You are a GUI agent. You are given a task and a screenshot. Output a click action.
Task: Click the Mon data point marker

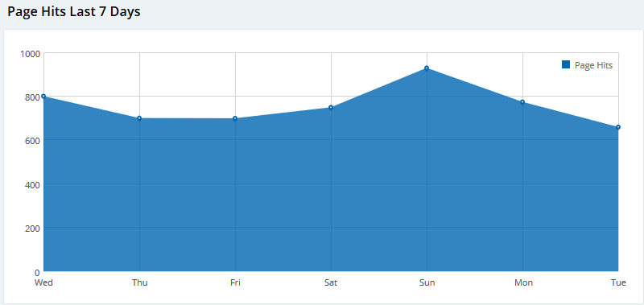click(522, 102)
